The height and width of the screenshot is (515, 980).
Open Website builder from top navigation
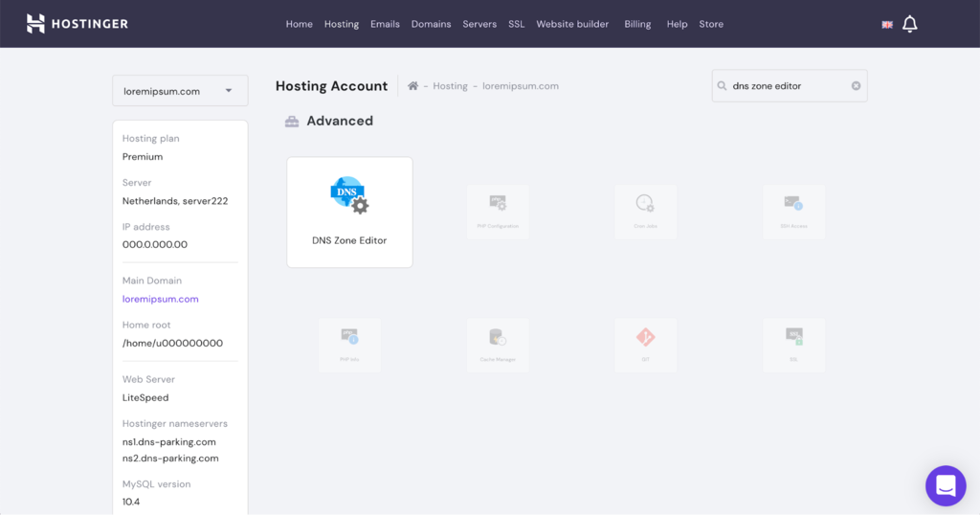572,24
